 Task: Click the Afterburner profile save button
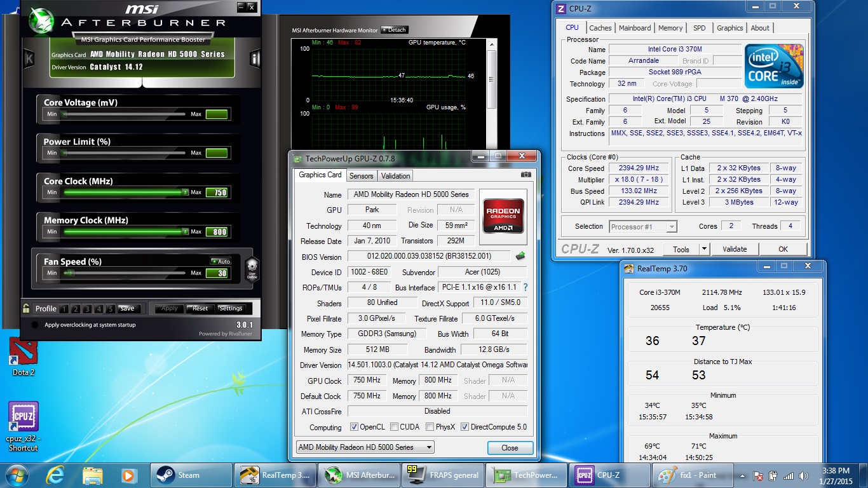[x=127, y=309]
